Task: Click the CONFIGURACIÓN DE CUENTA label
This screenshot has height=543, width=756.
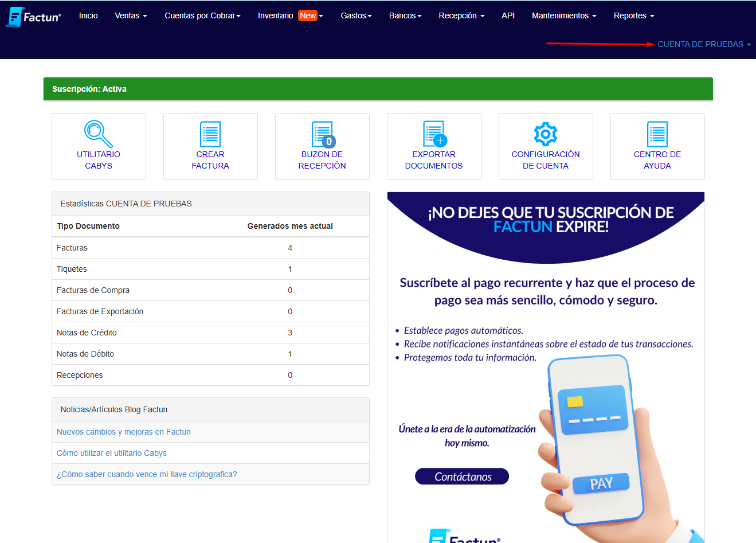Action: pyautogui.click(x=546, y=160)
